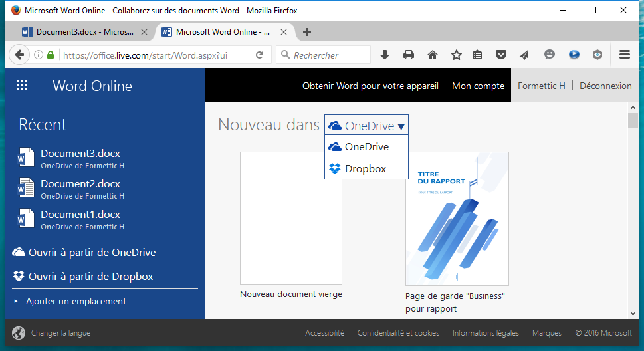Open the Marques footer link
This screenshot has width=644, height=351.
(547, 333)
